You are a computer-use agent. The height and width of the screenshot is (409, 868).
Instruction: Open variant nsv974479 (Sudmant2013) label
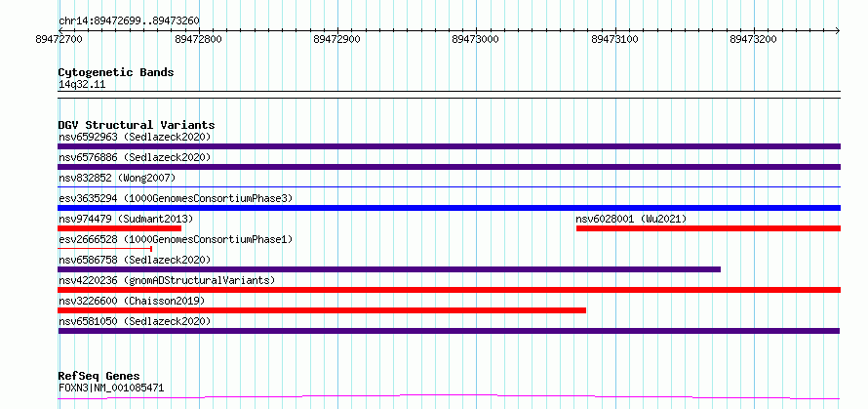[x=126, y=219]
